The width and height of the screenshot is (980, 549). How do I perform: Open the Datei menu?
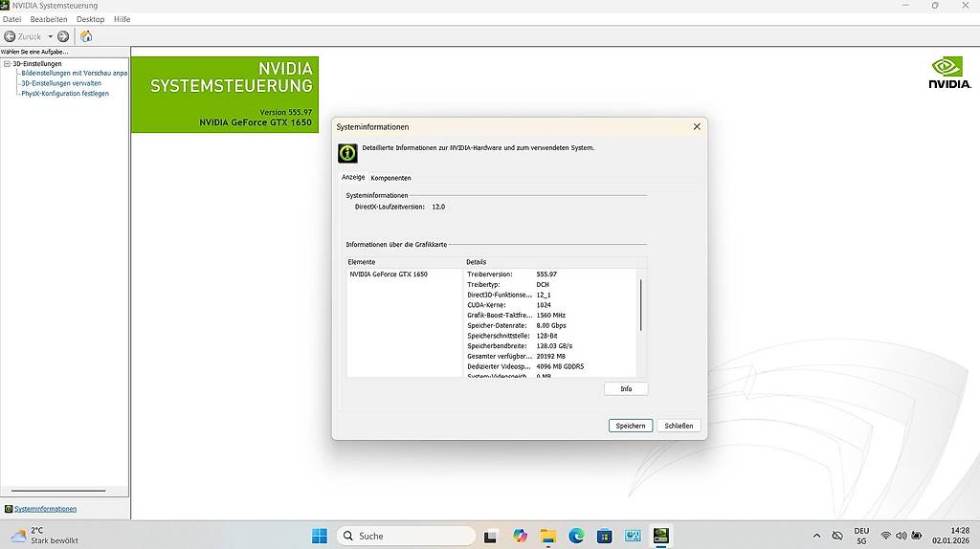[x=11, y=19]
